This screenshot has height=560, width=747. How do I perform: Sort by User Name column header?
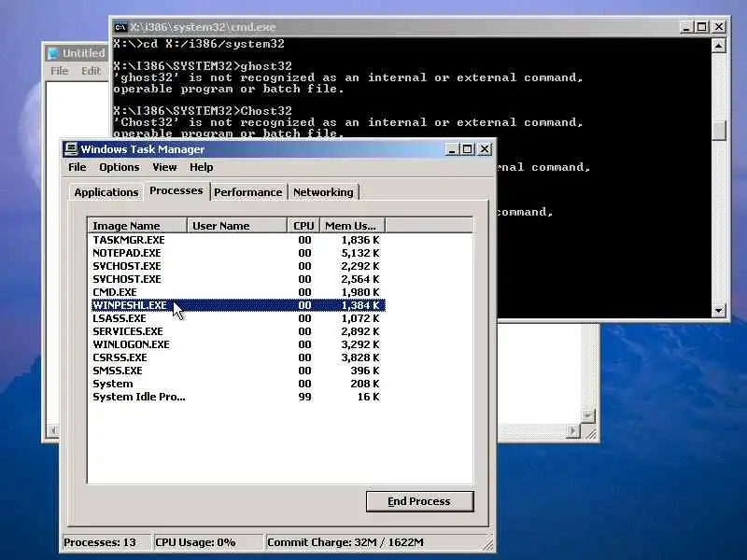point(237,226)
